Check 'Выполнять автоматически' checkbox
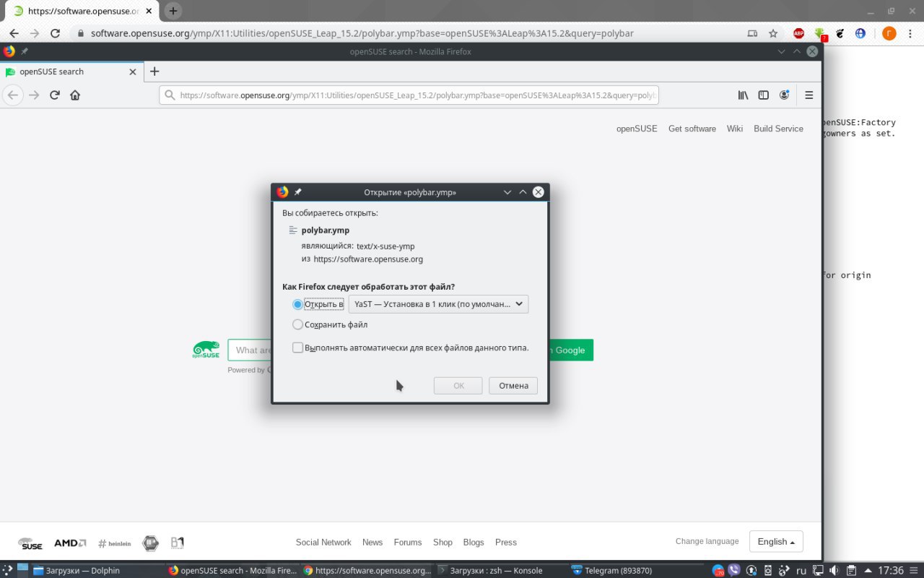924x578 pixels. (297, 348)
